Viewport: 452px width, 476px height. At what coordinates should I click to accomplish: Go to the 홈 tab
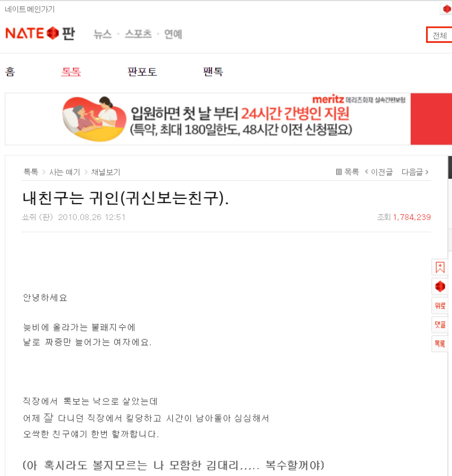[10, 72]
